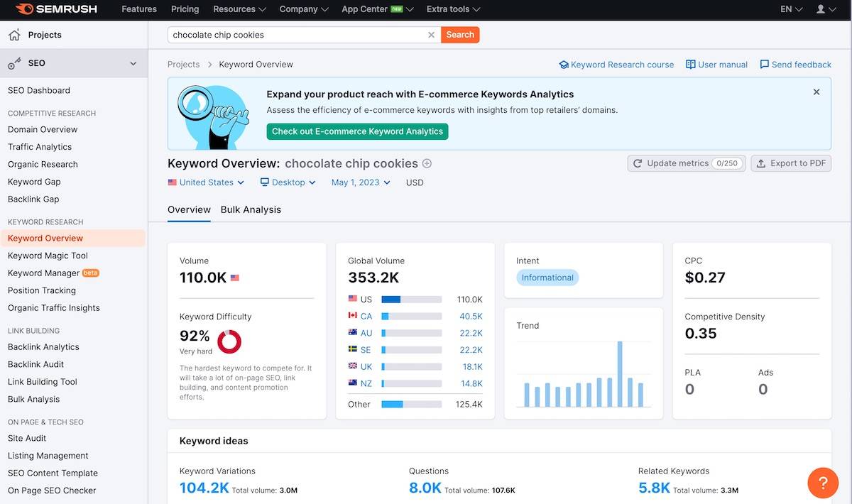Open Listing Management
The image size is (852, 504).
[x=48, y=456]
